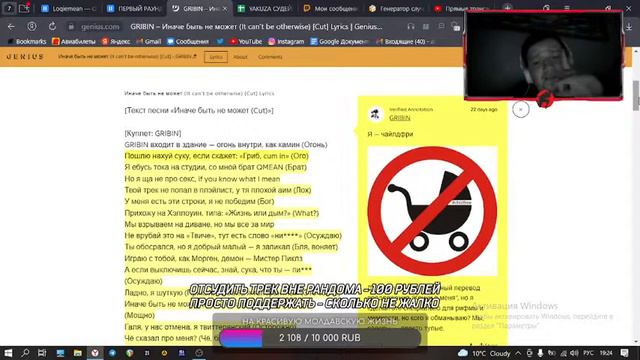Click the padlock site-security icon
The width and height of the screenshot is (640, 360).
(x=71, y=27)
